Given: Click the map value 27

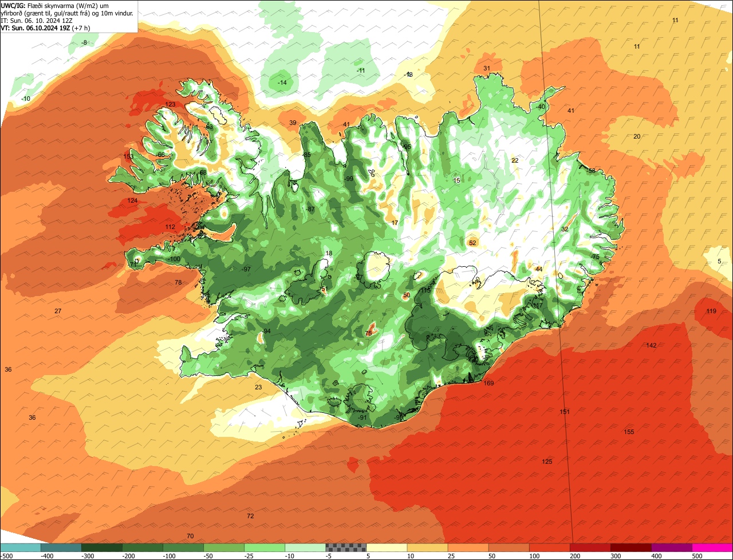Looking at the screenshot, I should [58, 311].
